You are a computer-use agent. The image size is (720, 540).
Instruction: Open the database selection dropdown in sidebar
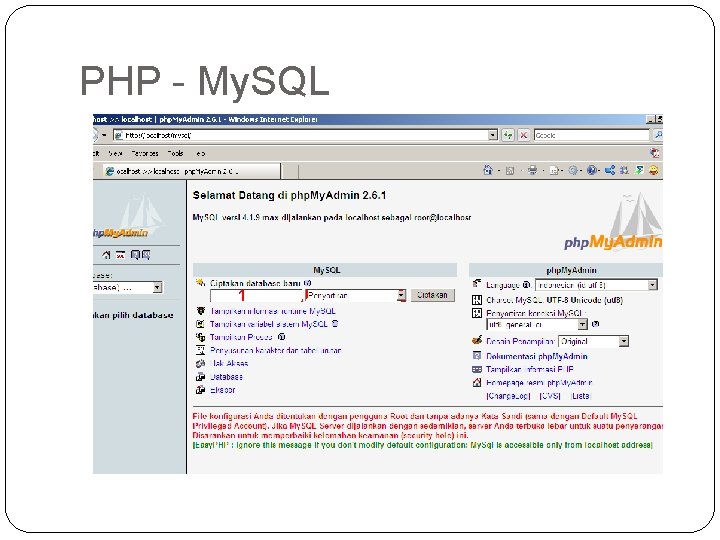pyautogui.click(x=127, y=288)
